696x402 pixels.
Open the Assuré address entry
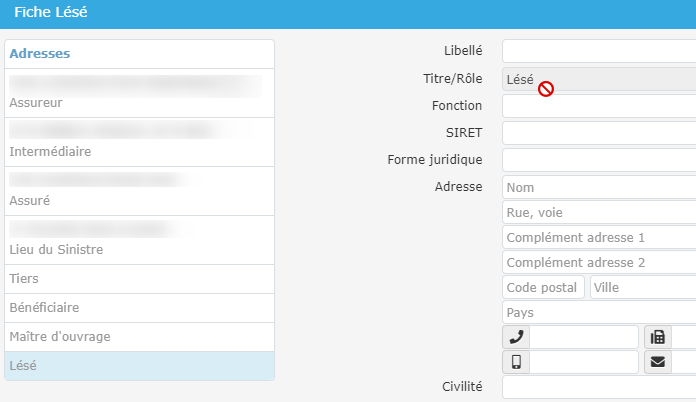pyautogui.click(x=139, y=191)
